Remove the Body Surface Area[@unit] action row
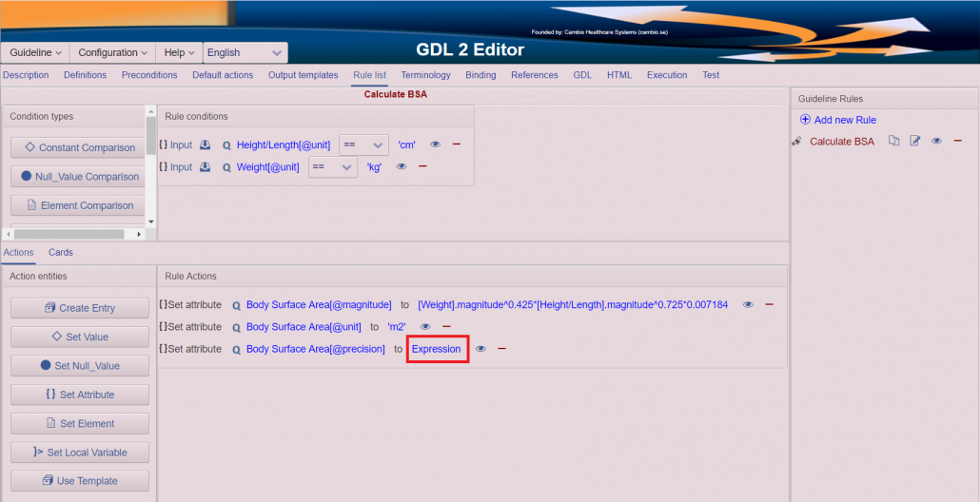The height and width of the screenshot is (502, 980). tap(446, 326)
